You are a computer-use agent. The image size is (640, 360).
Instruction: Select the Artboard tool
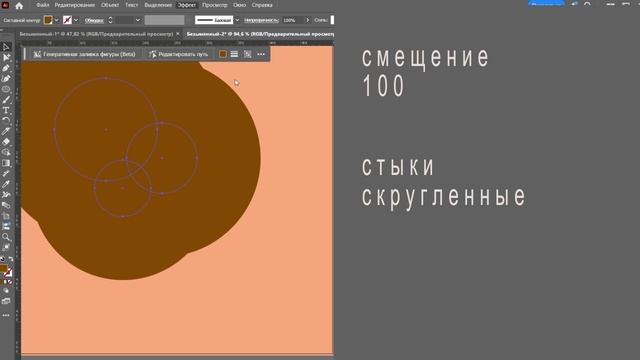[6, 216]
